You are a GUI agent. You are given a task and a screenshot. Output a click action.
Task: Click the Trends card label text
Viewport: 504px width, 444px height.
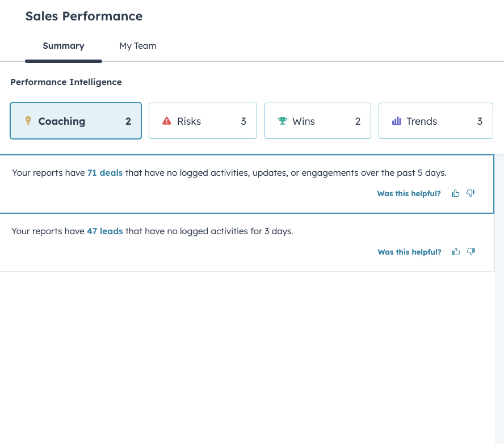click(x=422, y=121)
